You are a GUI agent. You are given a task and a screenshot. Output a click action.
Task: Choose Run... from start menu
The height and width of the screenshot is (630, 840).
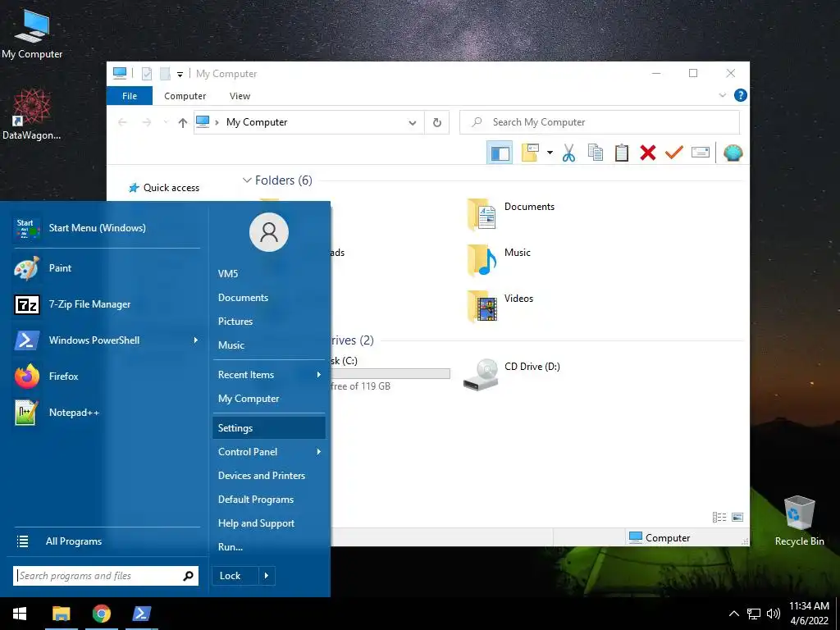pos(269,547)
